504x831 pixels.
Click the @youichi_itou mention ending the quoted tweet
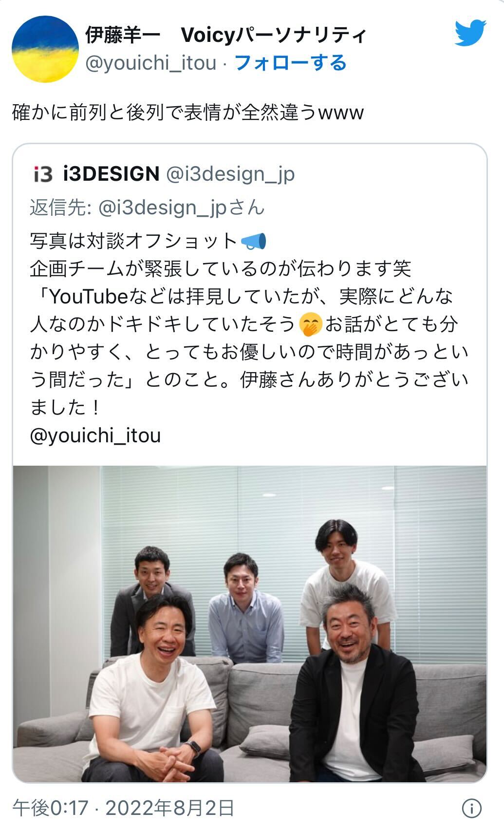pos(95,435)
